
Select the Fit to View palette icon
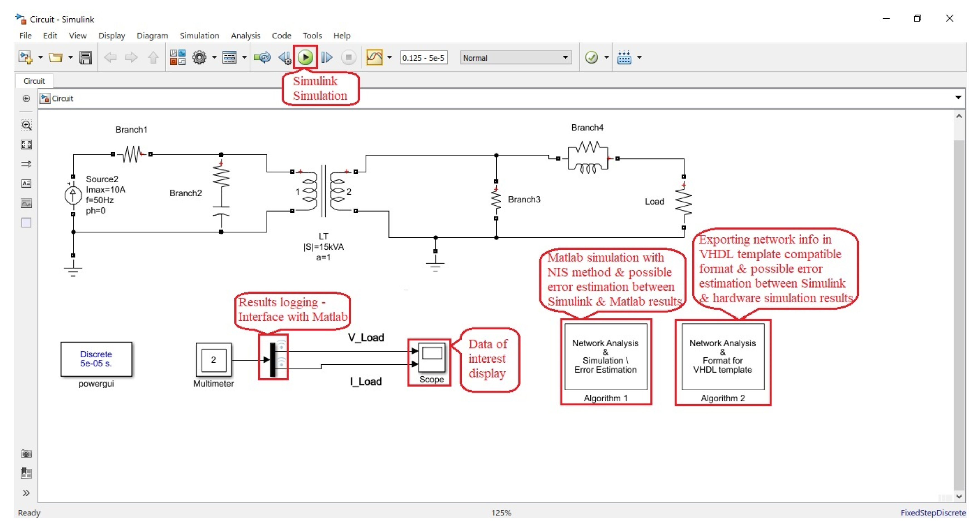(x=26, y=144)
